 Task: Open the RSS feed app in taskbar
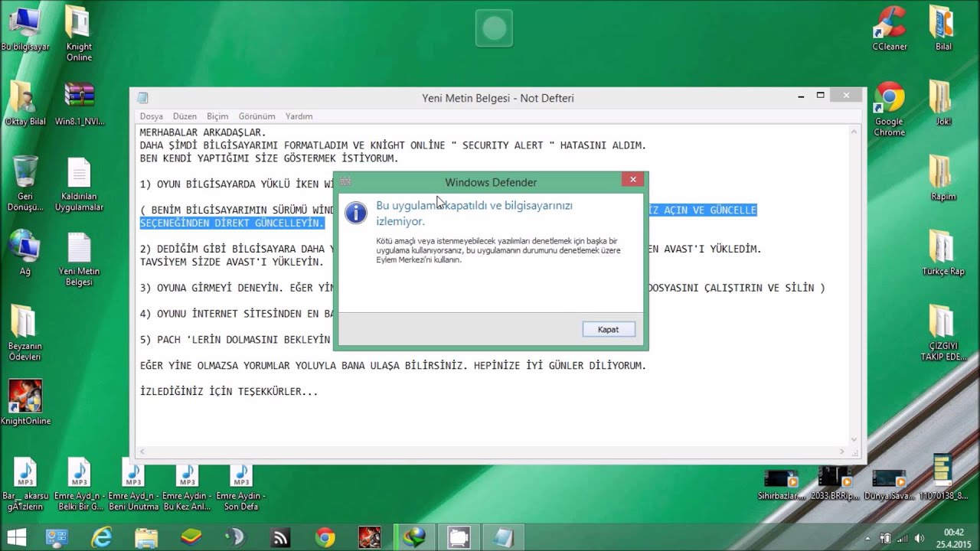point(280,537)
